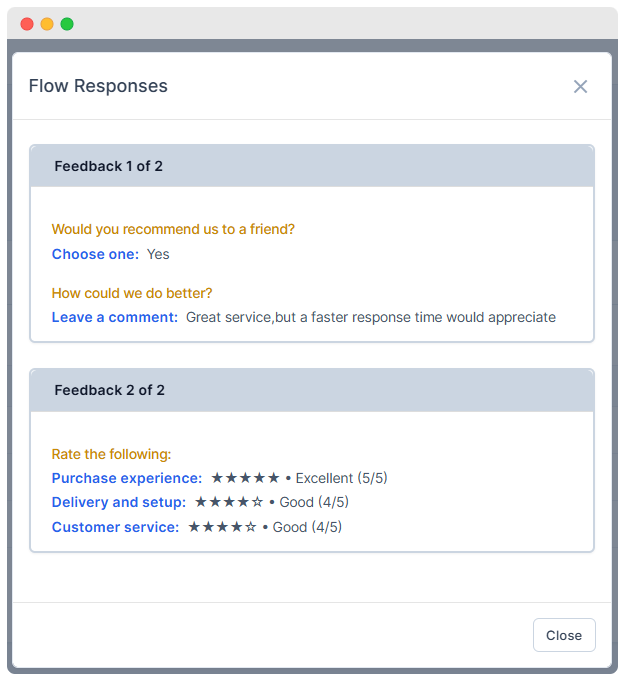Click the Close button in footer
The width and height of the screenshot is (625, 681).
[564, 635]
